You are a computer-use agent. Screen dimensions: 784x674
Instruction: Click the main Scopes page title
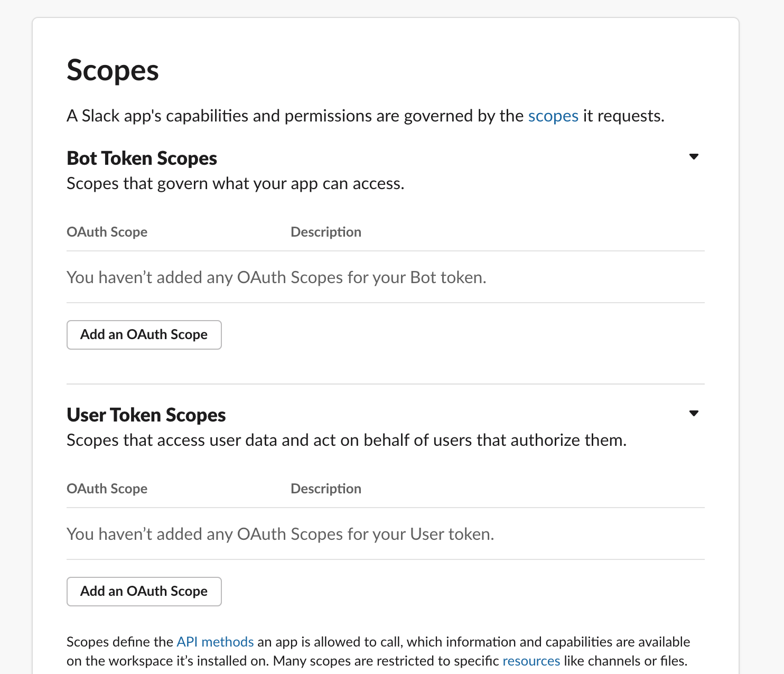coord(113,71)
